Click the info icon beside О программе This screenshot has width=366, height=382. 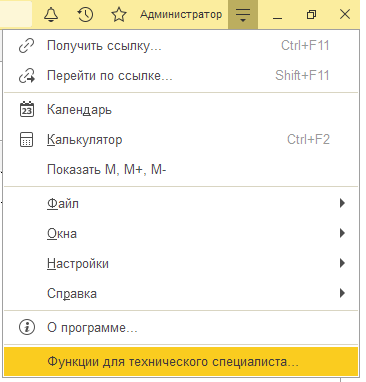coord(27,327)
